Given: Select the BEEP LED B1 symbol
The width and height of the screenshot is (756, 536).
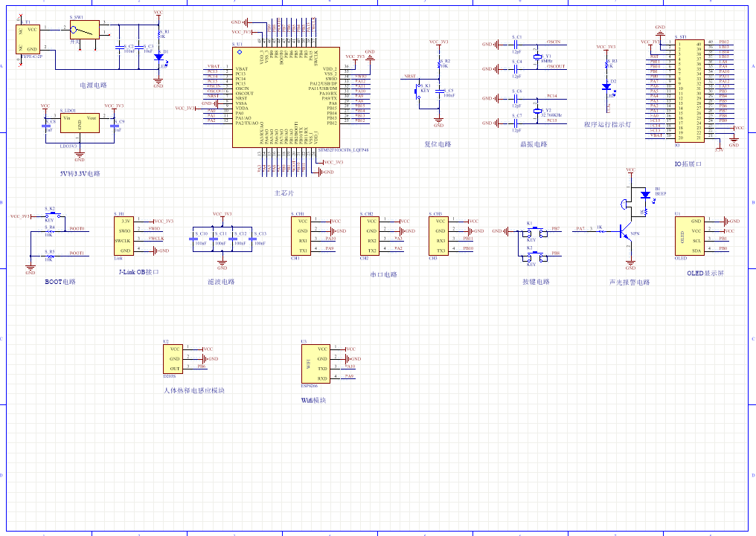Looking at the screenshot, I should point(646,195).
